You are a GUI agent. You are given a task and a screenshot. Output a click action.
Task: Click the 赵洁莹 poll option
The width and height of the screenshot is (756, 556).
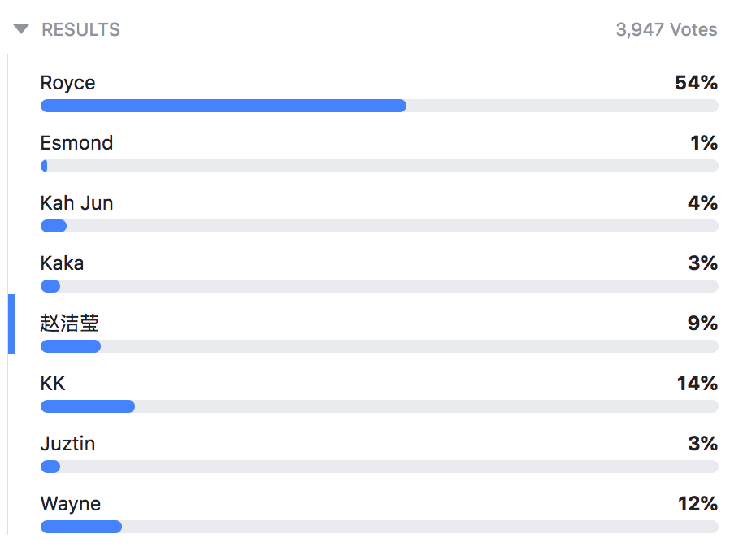70,324
